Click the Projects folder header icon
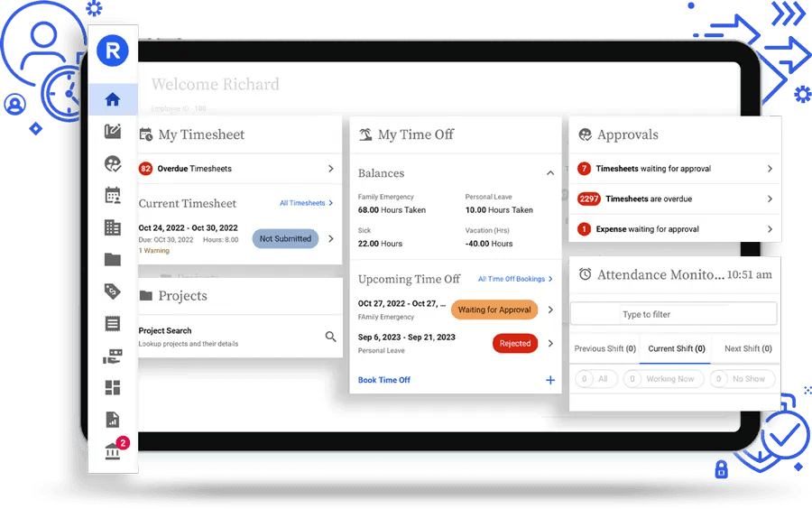The height and width of the screenshot is (509, 812). pos(146,296)
